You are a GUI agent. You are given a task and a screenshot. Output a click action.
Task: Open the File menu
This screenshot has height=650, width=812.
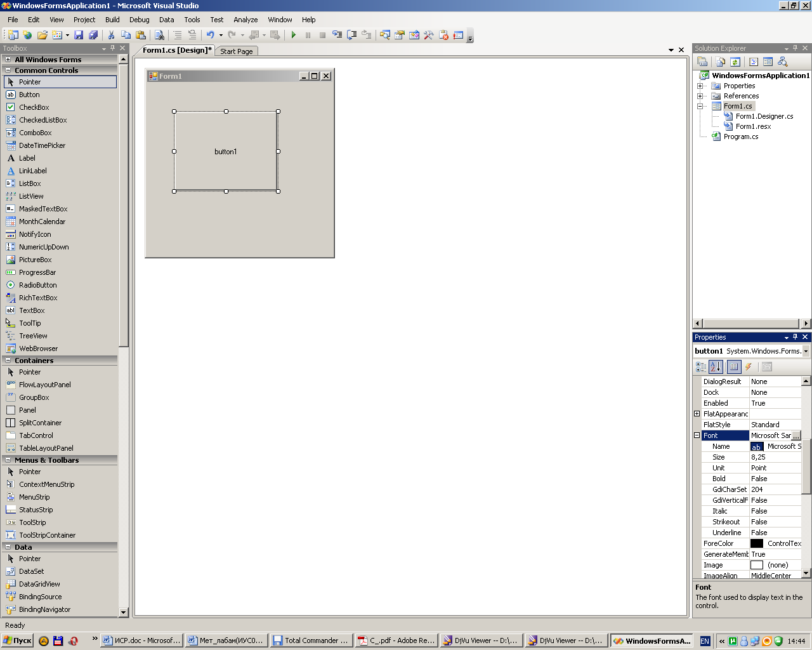click(x=13, y=20)
